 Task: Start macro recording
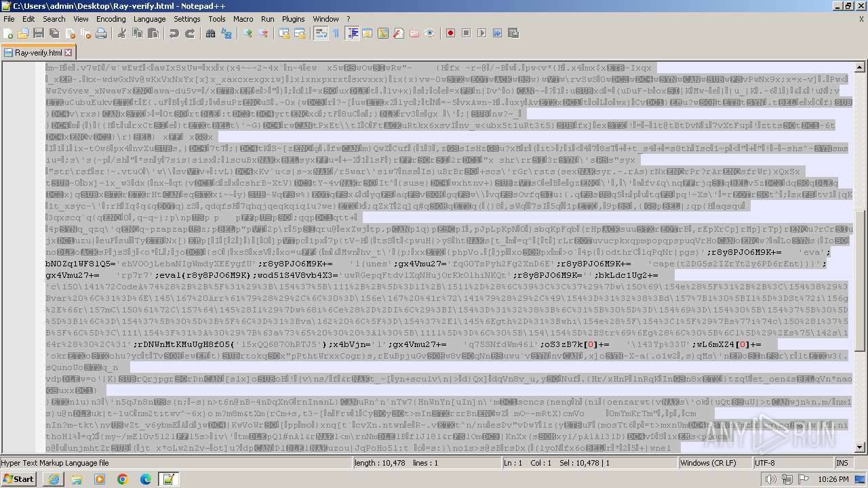[451, 33]
